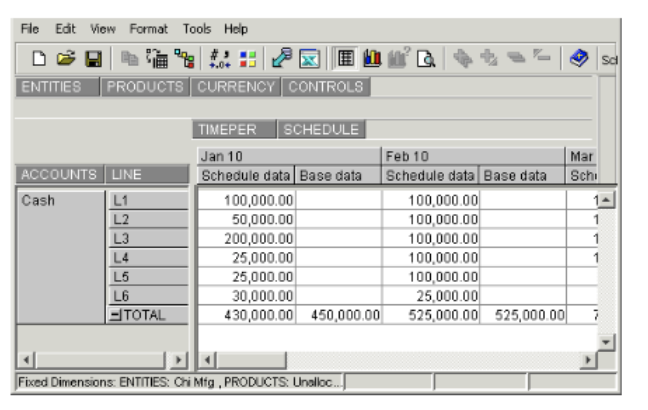648x410 pixels.
Task: Click the Jan 10 L1 schedule data cell
Action: [244, 200]
